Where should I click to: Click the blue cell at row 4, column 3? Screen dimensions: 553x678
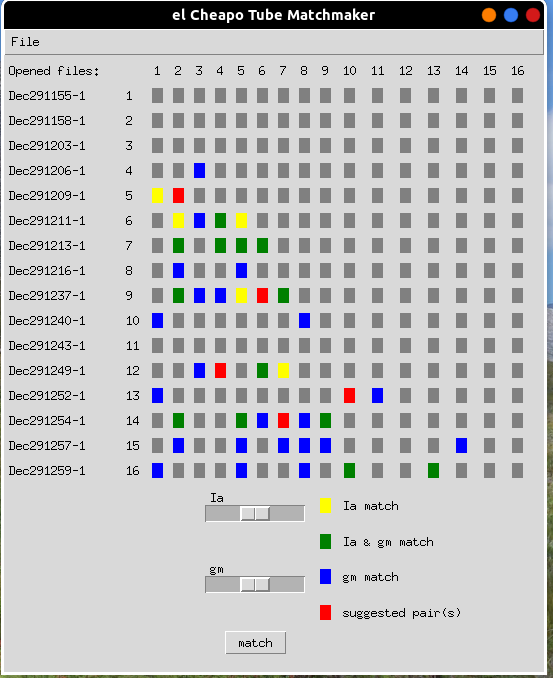coord(199,170)
